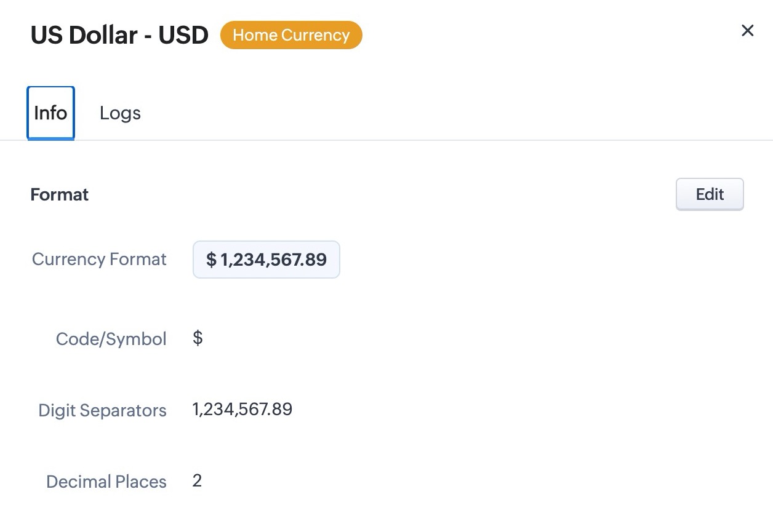773x532 pixels.
Task: Click the Home Currency badge
Action: coord(291,35)
